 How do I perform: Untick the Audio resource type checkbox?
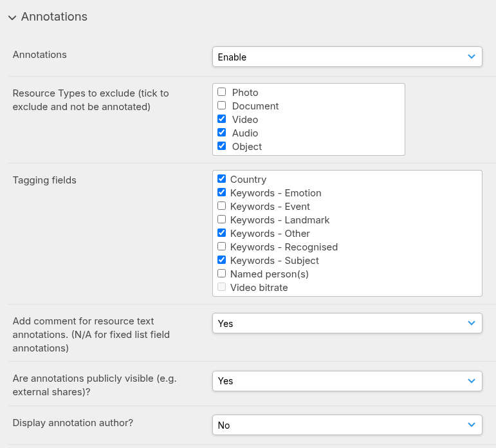(222, 133)
